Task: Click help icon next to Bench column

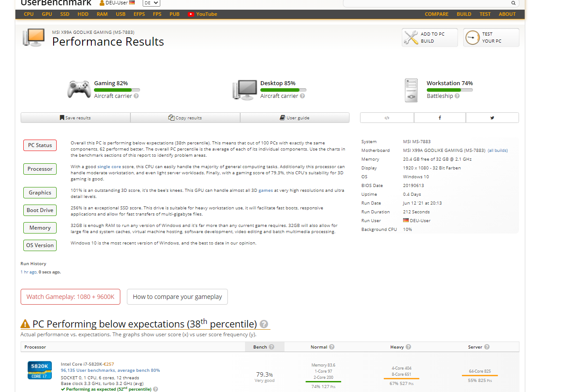Action: click(x=271, y=347)
